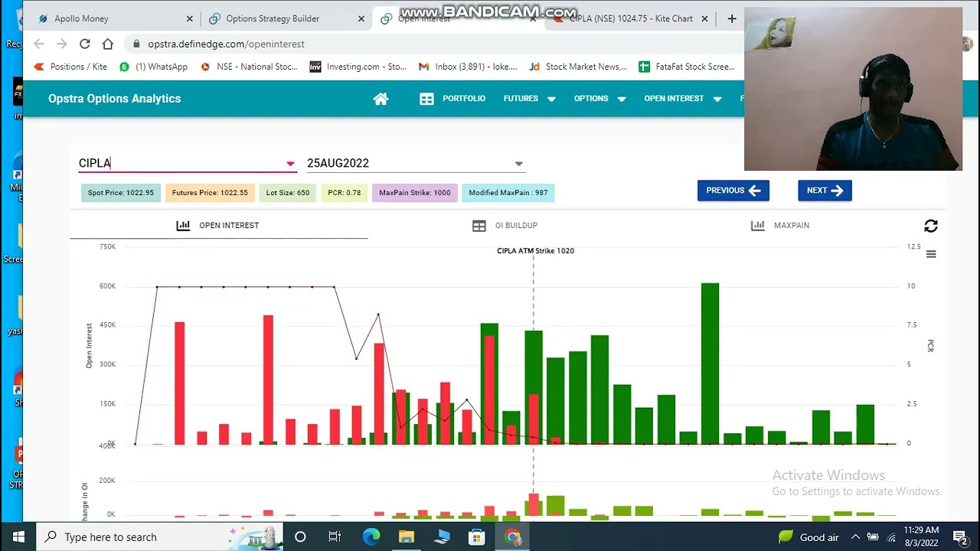Switch to Chrome in the taskbar
980x551 pixels.
coord(512,536)
